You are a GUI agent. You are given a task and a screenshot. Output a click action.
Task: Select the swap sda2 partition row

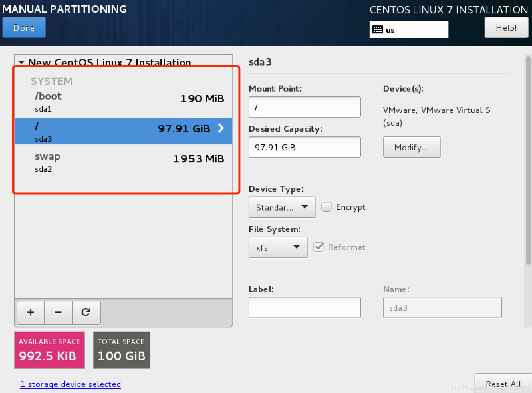pyautogui.click(x=123, y=162)
